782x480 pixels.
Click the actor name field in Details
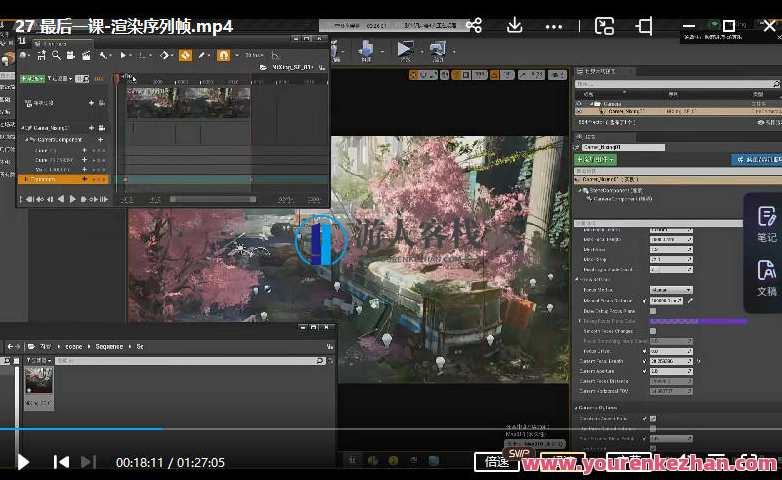pos(623,147)
